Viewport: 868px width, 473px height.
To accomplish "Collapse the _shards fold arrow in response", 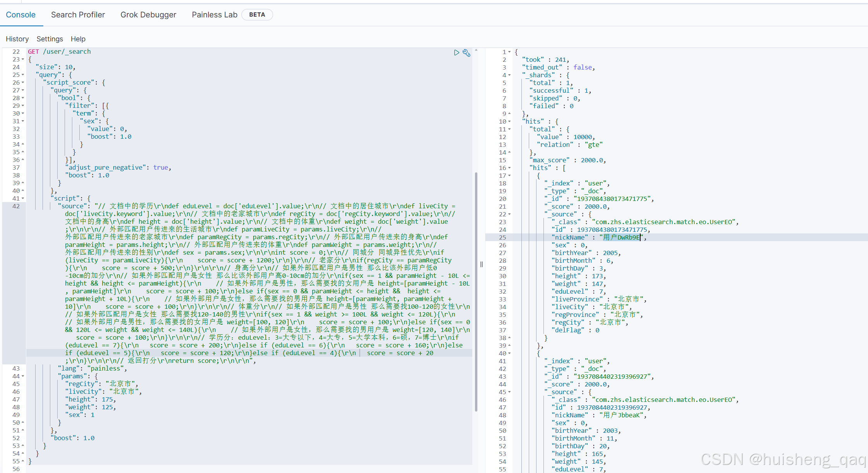I will pyautogui.click(x=509, y=75).
